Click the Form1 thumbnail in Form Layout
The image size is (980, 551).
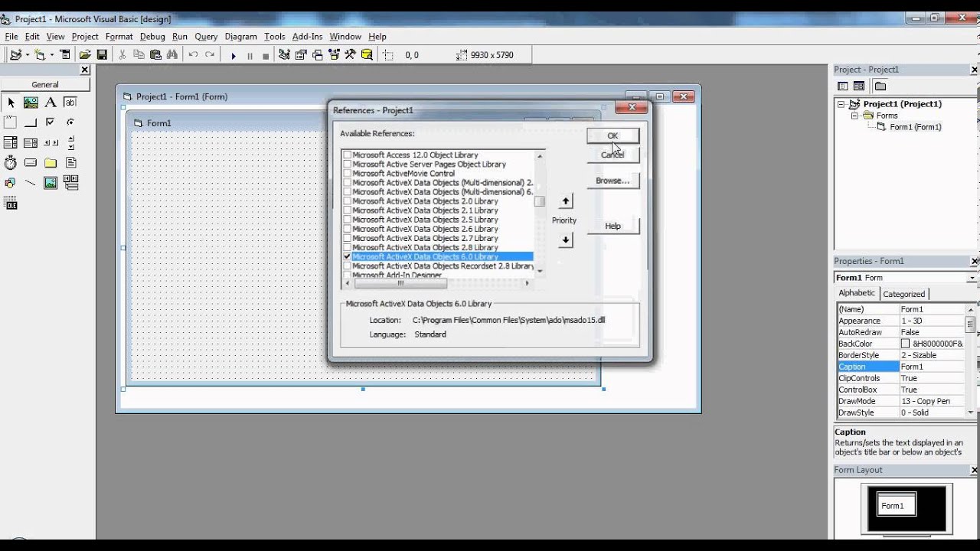pyautogui.click(x=896, y=506)
